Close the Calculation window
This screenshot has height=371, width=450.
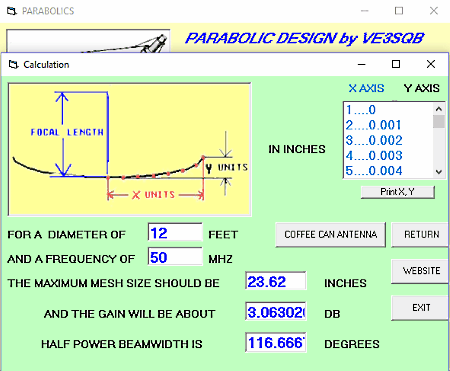click(431, 64)
